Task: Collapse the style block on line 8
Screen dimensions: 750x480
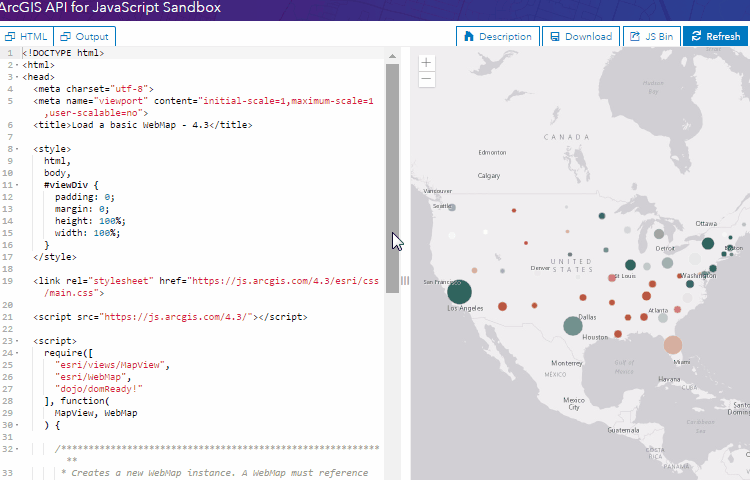Action: click(x=17, y=149)
